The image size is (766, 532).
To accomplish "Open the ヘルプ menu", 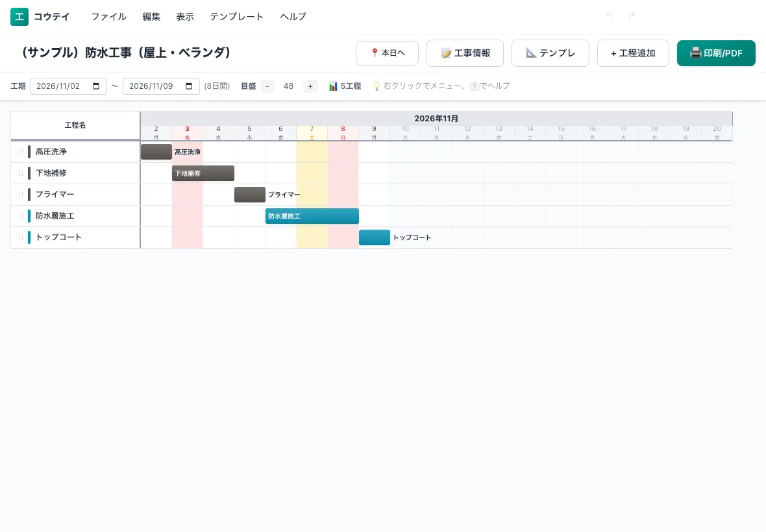I will coord(293,17).
